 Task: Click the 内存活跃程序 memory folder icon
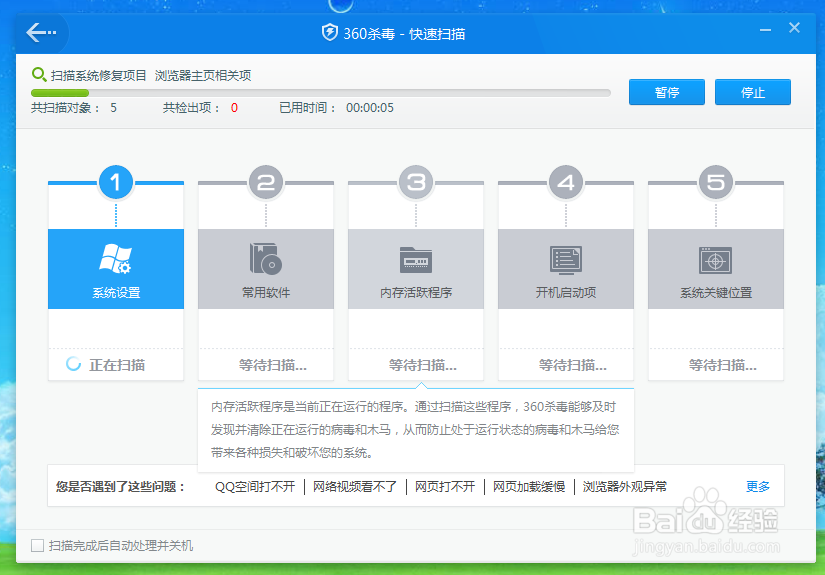click(x=416, y=260)
